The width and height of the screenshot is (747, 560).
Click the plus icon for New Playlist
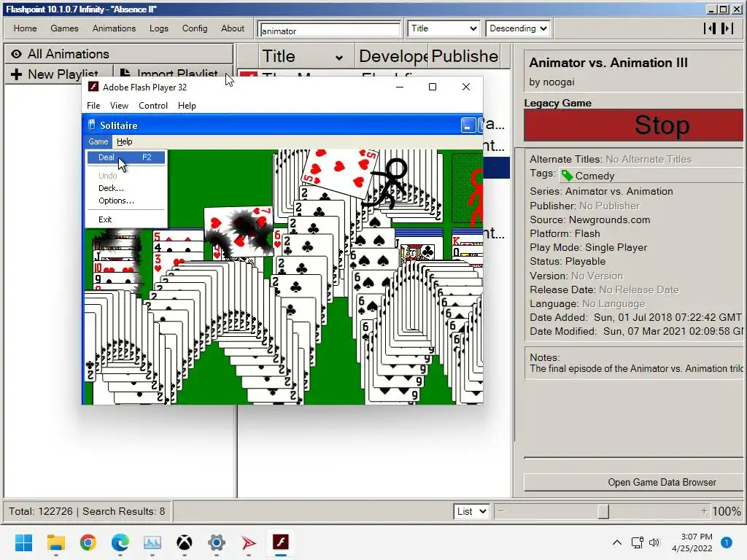(16, 74)
